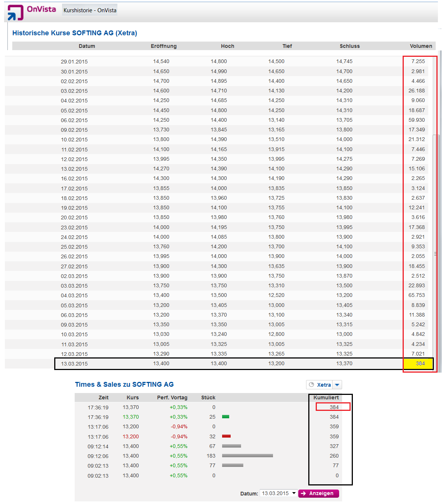Click volume value 59.930
The height and width of the screenshot is (504, 442).
tap(417, 120)
